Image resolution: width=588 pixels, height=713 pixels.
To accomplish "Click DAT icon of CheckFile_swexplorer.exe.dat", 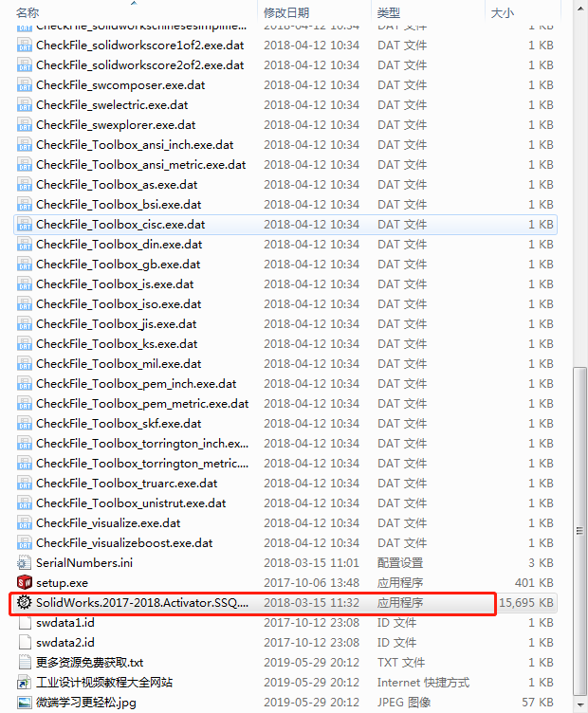I will pos(24,124).
